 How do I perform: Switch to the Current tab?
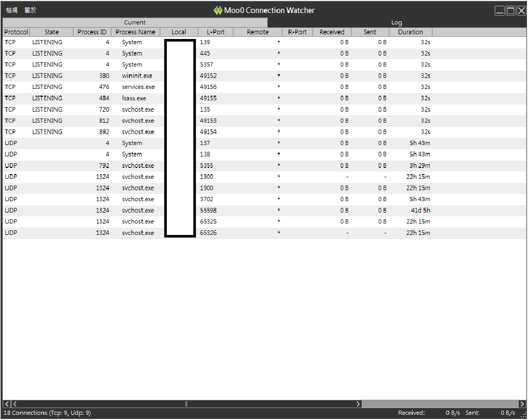[135, 22]
